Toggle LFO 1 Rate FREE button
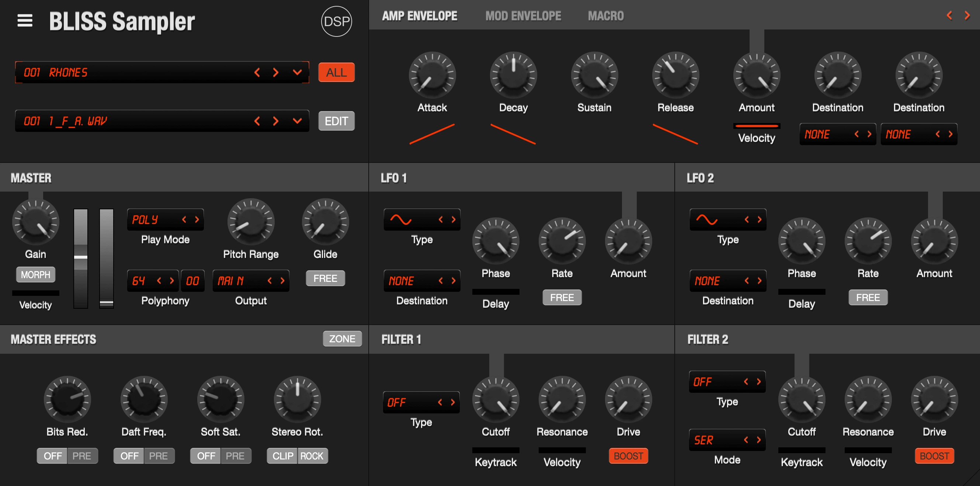 click(562, 297)
